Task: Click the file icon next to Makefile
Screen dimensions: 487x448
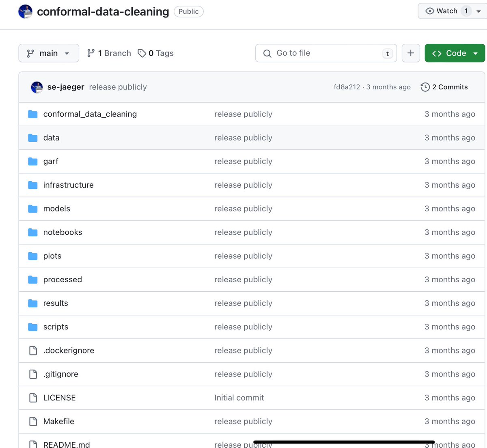Action: [x=33, y=421]
